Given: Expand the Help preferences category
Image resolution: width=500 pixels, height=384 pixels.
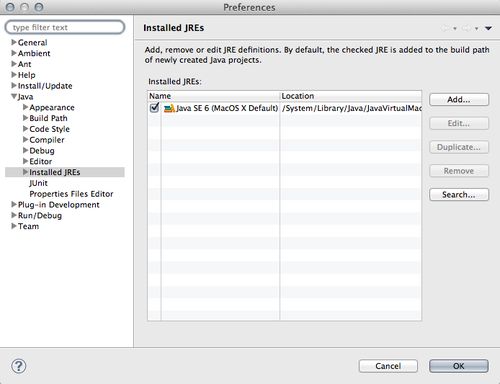Looking at the screenshot, I should tap(14, 75).
